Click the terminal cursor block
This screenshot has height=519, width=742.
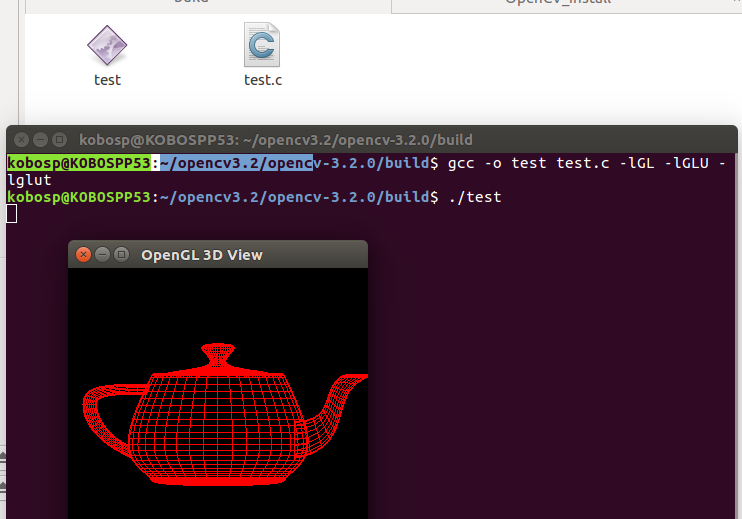[12, 214]
